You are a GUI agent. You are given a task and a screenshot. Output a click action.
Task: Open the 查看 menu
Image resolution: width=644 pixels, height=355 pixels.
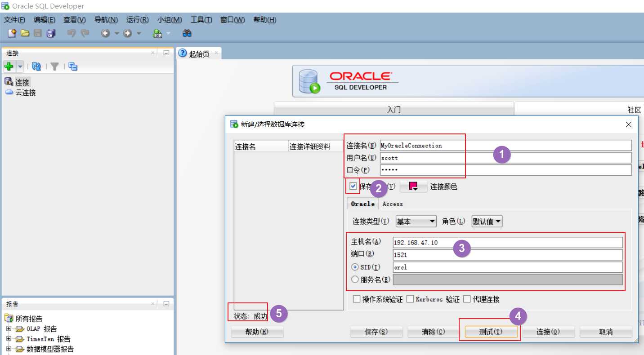(x=75, y=20)
